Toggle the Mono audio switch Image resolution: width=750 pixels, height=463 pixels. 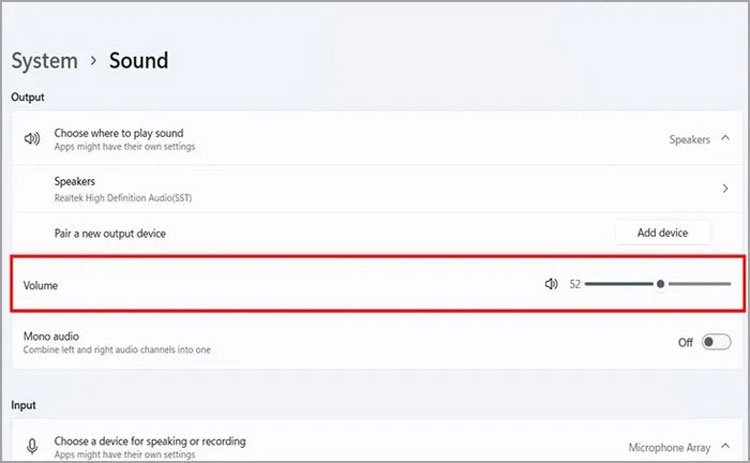coord(716,342)
